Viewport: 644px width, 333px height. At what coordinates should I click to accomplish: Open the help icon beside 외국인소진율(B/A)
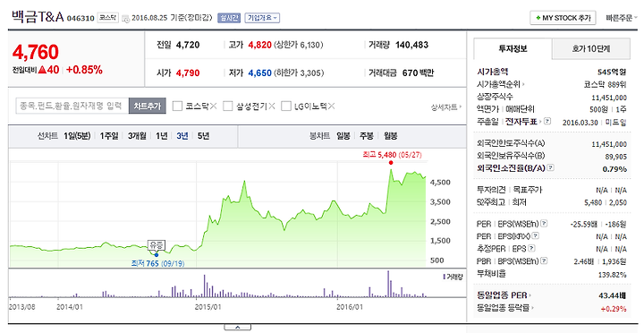pos(551,167)
